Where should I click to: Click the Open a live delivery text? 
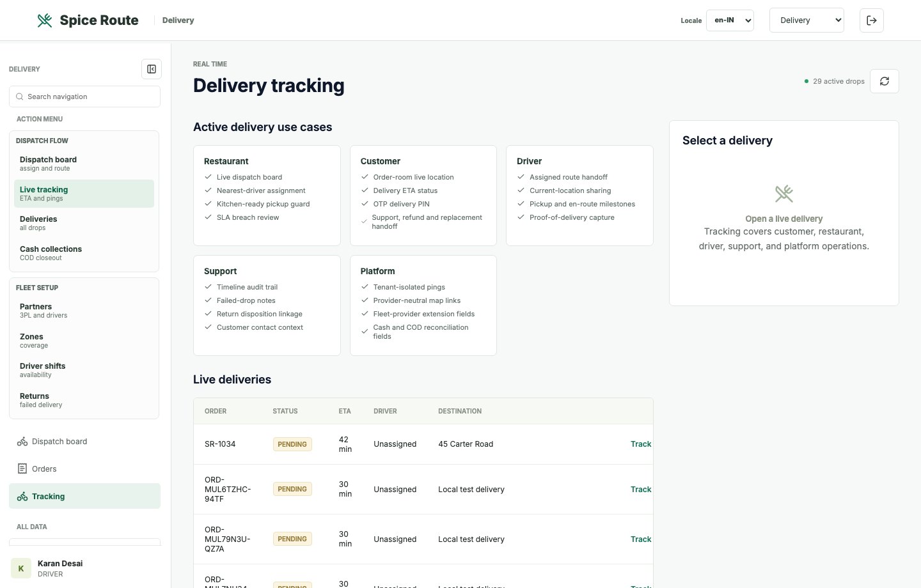[x=784, y=219]
